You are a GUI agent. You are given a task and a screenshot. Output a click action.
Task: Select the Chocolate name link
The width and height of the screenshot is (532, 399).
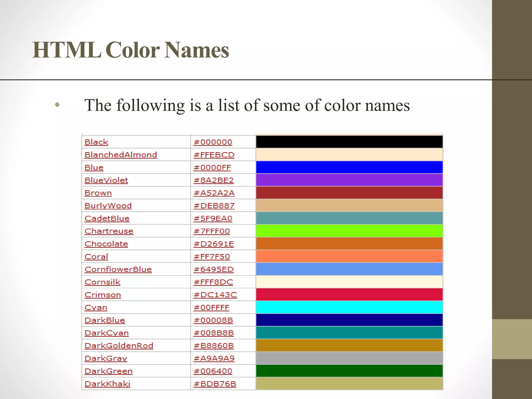pos(106,244)
